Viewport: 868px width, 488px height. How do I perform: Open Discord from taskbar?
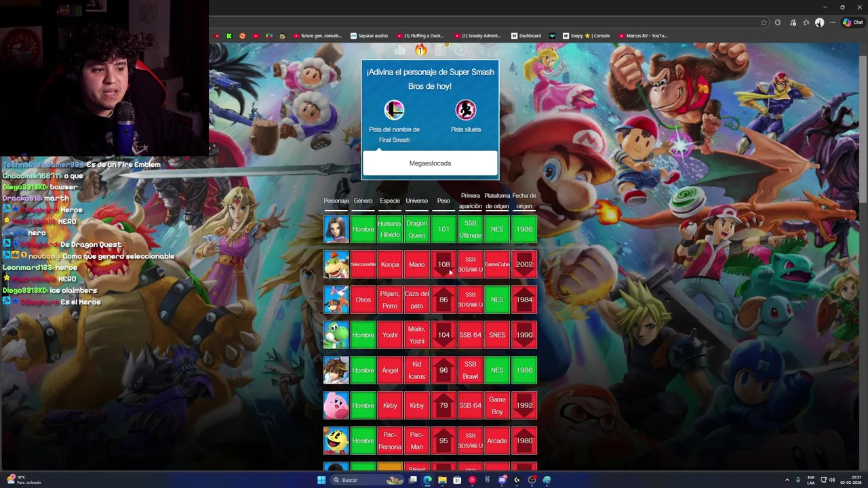coord(502,480)
